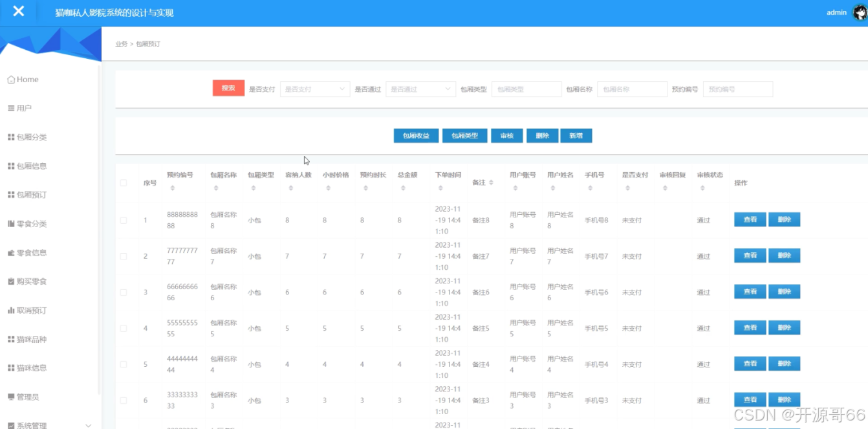The height and width of the screenshot is (429, 868).
Task: Focus the 预约编号 search input field
Action: tap(738, 89)
